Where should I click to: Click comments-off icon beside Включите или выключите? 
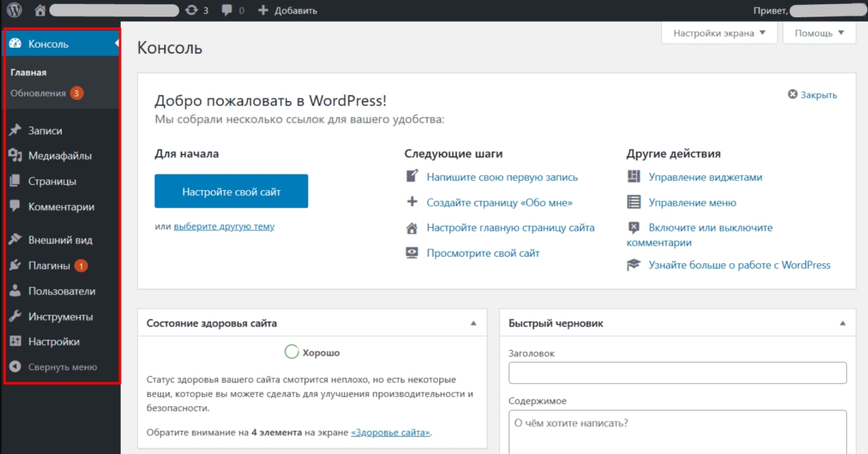click(x=634, y=228)
